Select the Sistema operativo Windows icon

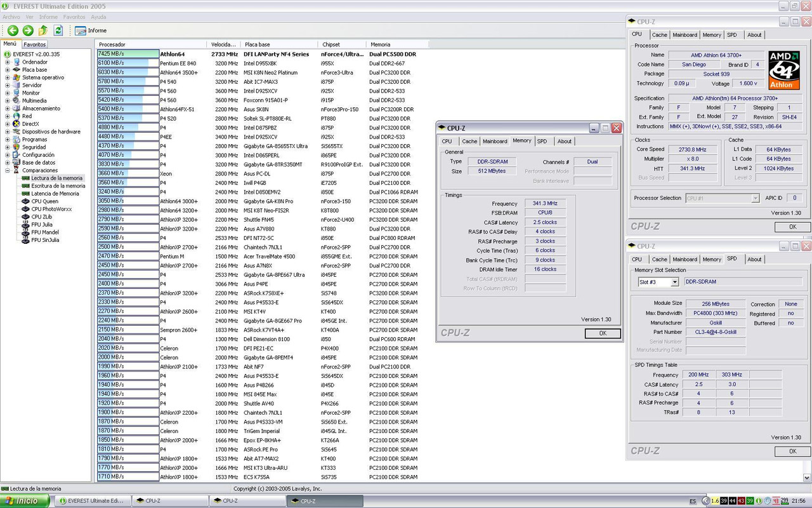(x=16, y=77)
